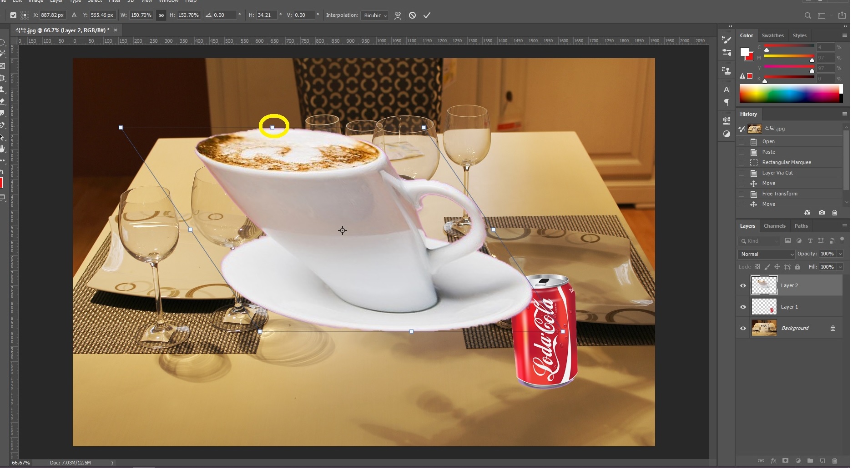Image resolution: width=868 pixels, height=469 pixels.
Task: Create new group folder icon
Action: [810, 461]
